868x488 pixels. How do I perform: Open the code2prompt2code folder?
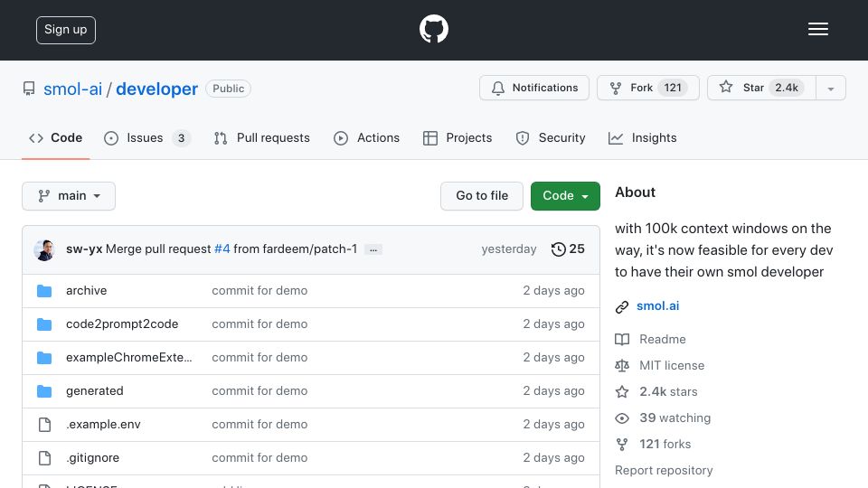(x=122, y=324)
